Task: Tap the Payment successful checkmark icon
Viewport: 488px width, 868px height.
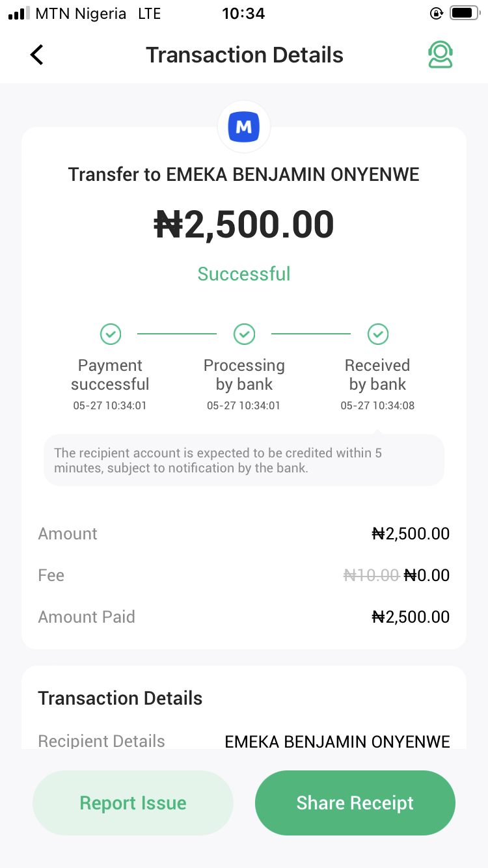Action: coord(111,334)
